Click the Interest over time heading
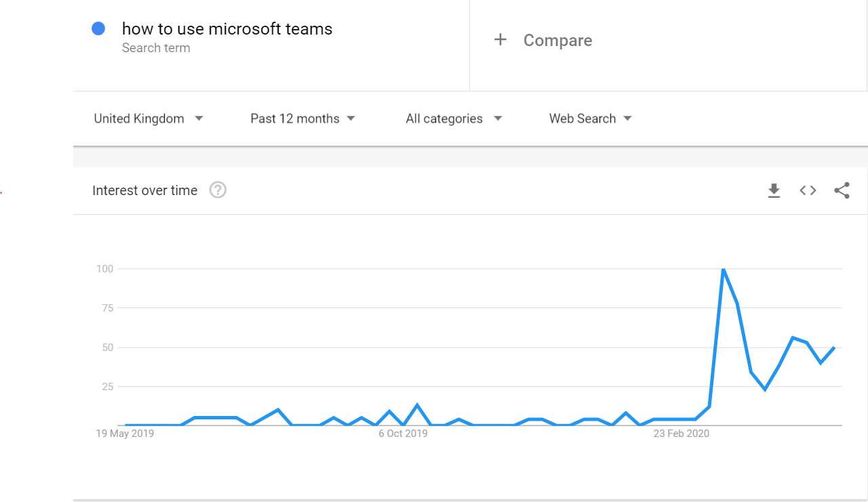The image size is (868, 502). [x=144, y=190]
